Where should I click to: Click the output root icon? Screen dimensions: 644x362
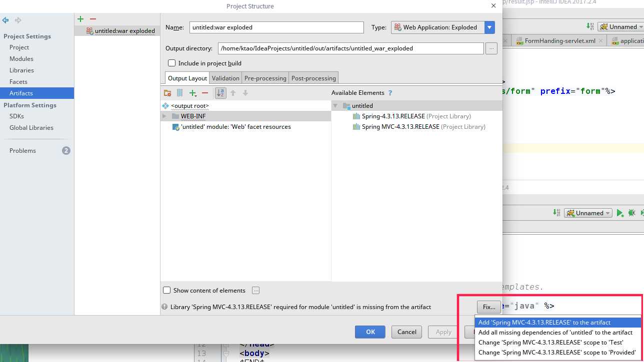(x=165, y=106)
